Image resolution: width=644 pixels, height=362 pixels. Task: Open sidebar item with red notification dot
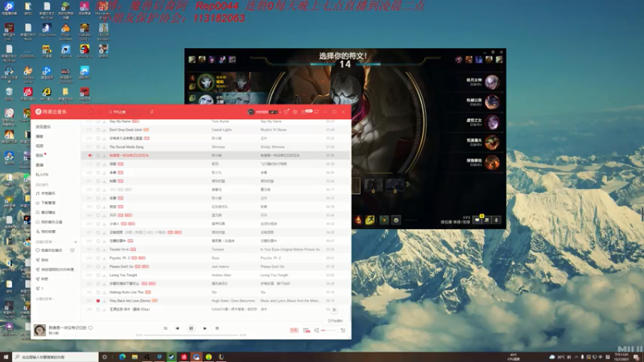pos(39,155)
